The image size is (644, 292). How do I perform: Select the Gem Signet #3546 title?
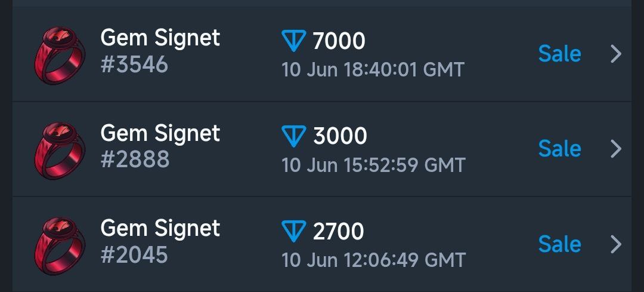click(x=160, y=38)
